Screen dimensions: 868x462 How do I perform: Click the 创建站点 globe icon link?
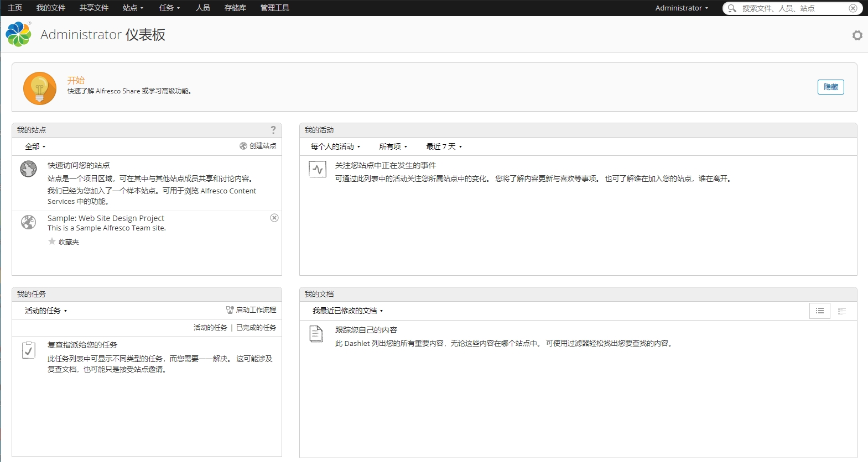point(243,146)
